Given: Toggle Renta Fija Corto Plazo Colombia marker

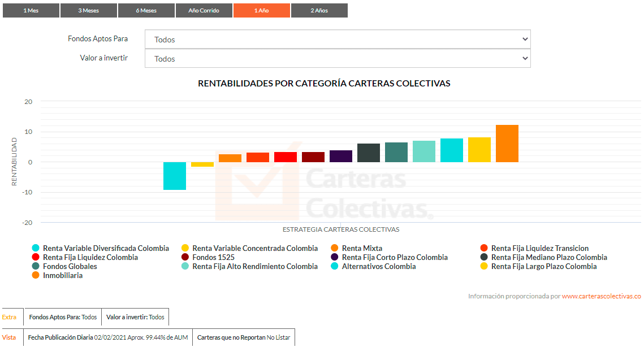Looking at the screenshot, I should (335, 257).
